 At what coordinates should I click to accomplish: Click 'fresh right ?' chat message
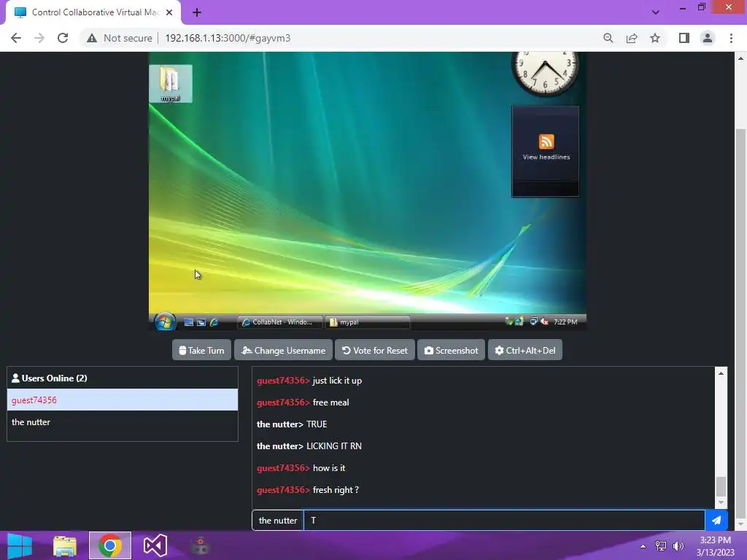pyautogui.click(x=336, y=490)
